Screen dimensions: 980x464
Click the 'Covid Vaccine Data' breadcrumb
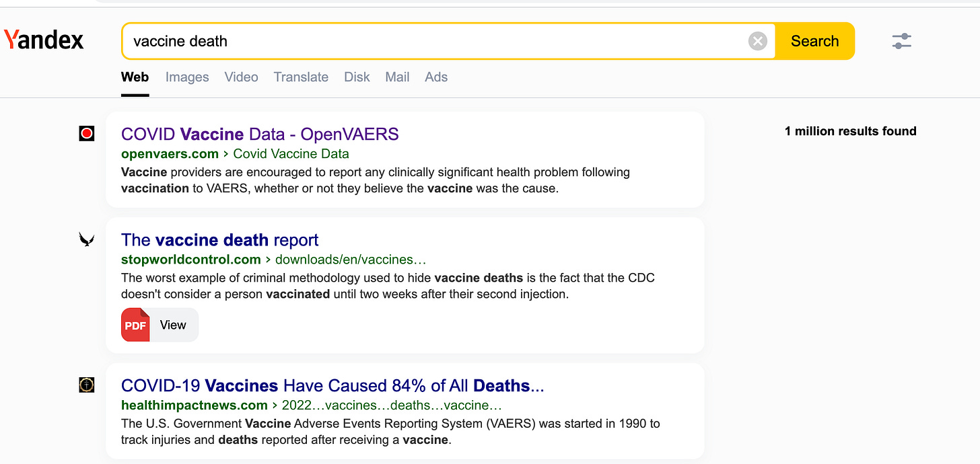pos(291,154)
